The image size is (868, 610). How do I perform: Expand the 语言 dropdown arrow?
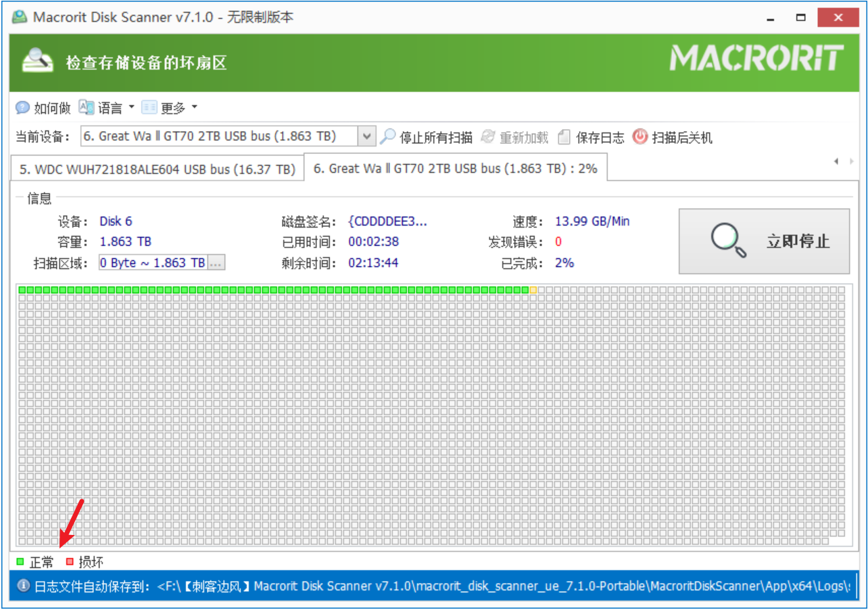coord(132,107)
